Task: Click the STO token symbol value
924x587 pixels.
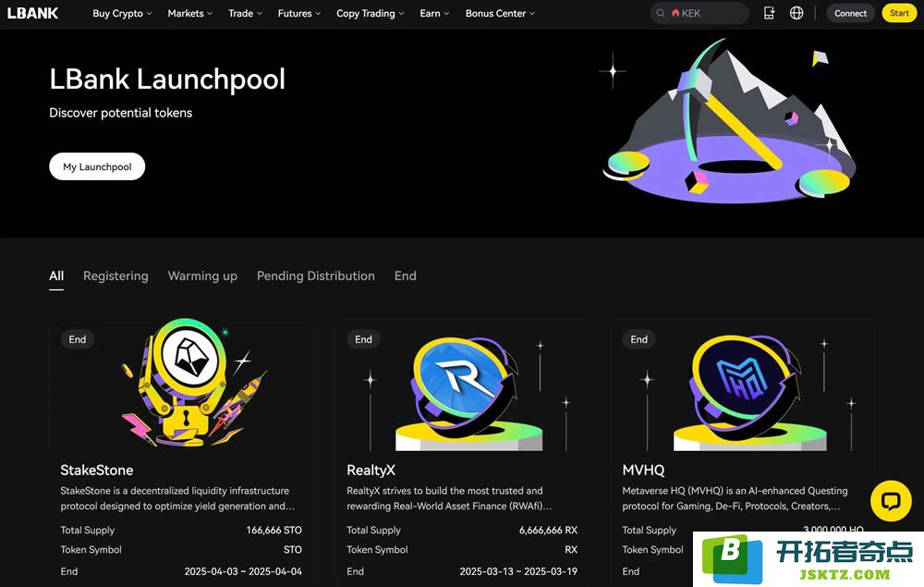Action: 293,550
